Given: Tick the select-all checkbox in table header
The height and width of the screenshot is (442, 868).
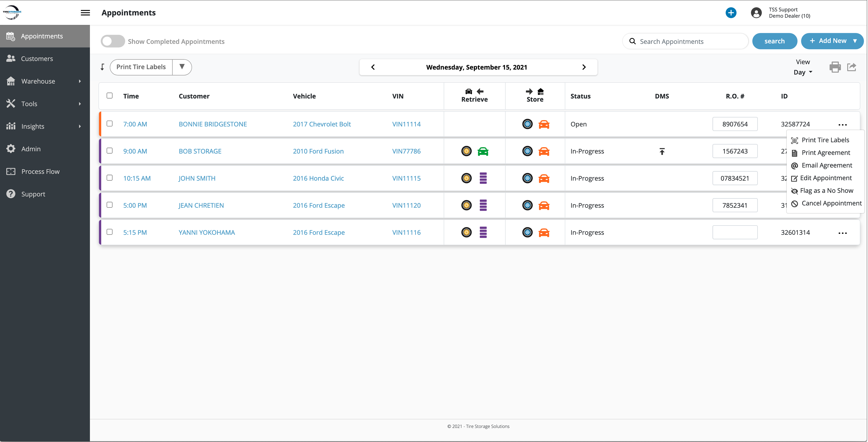Looking at the screenshot, I should 110,96.
